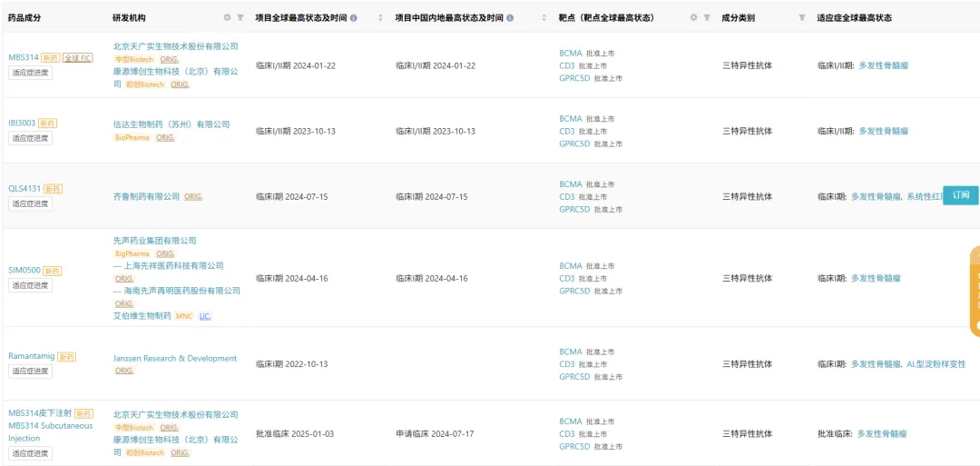Expand 适应症进度 for IBI3003
This screenshot has width=980, height=466.
tap(30, 138)
